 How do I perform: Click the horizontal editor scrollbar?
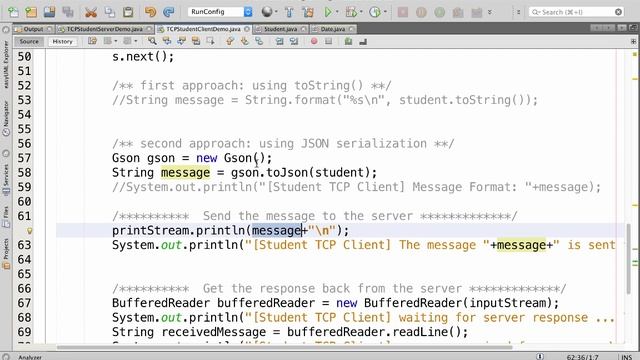[284, 347]
